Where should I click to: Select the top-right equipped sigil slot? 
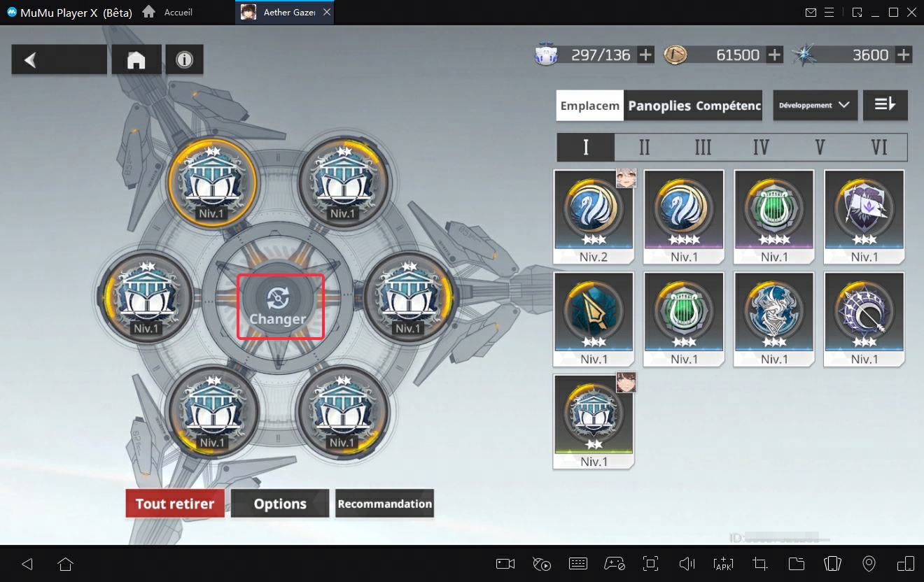tap(343, 182)
